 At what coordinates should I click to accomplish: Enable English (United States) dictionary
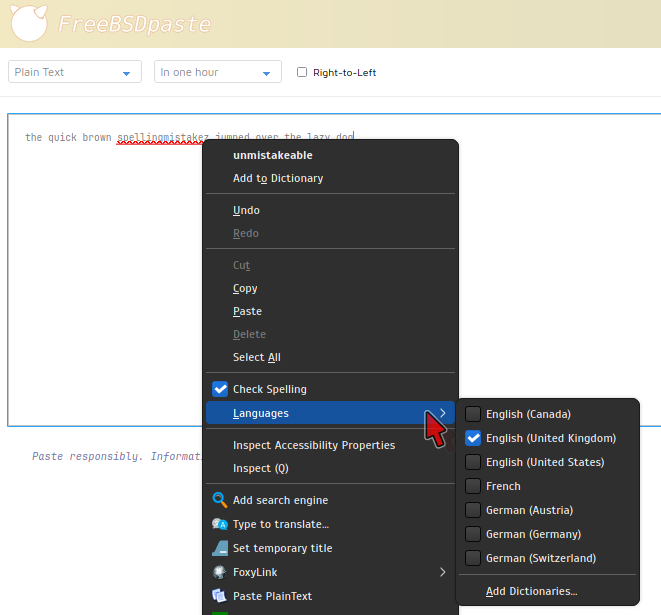tap(473, 462)
